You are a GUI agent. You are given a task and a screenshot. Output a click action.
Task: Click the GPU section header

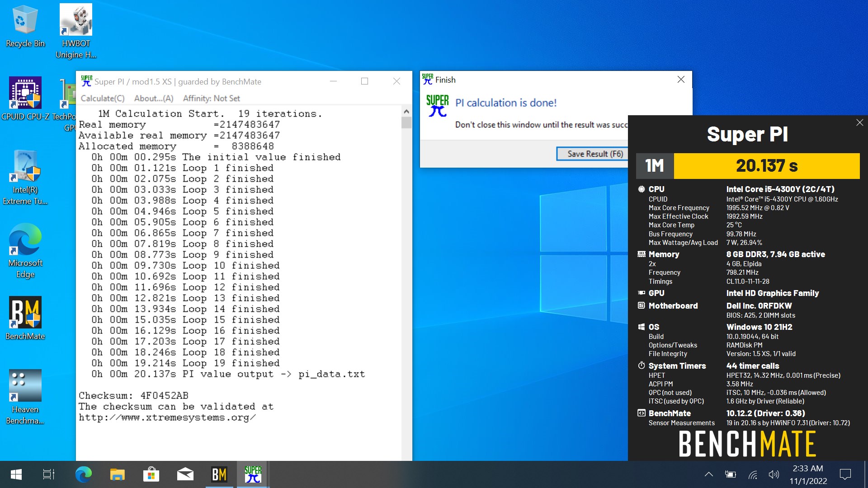coord(656,293)
